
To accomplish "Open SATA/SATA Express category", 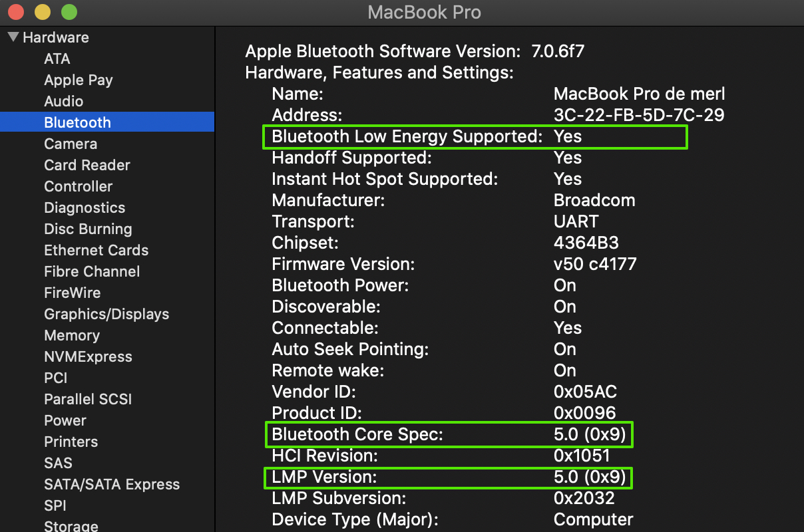I will tap(112, 484).
